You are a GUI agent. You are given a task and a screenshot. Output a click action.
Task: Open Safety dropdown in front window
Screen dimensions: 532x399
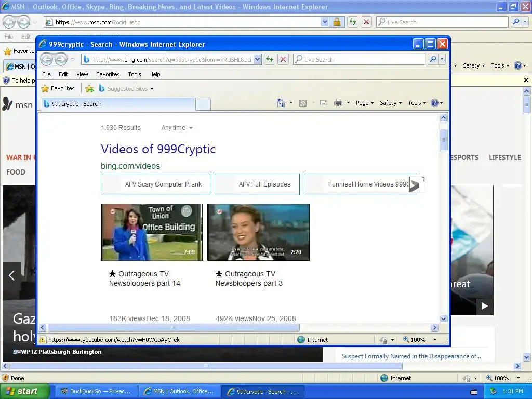pyautogui.click(x=391, y=103)
